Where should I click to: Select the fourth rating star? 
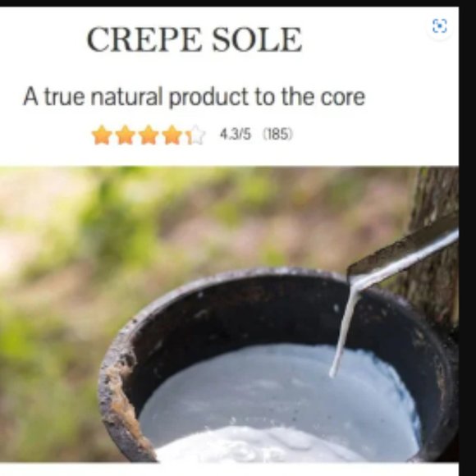172,135
